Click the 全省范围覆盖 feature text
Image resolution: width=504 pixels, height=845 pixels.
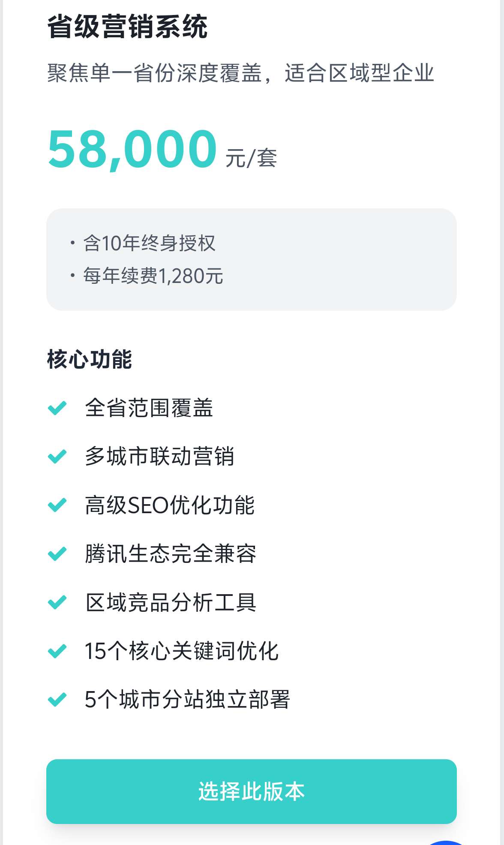point(149,408)
